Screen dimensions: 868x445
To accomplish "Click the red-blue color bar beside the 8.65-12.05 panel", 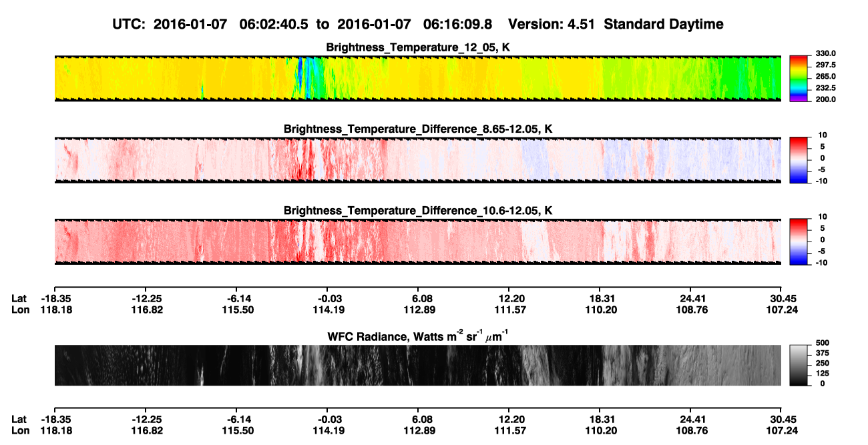I will pos(798,160).
